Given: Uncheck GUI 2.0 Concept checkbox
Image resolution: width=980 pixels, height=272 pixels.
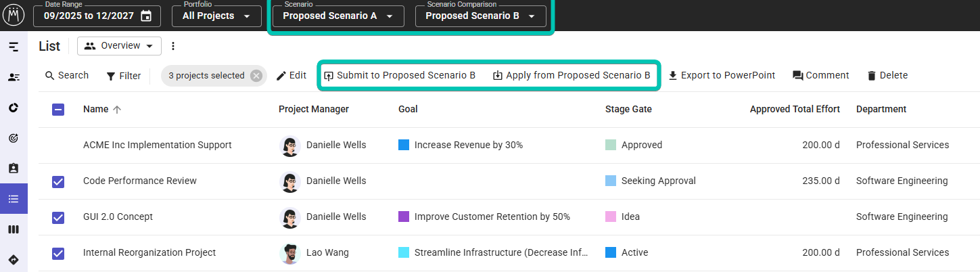Looking at the screenshot, I should point(58,217).
